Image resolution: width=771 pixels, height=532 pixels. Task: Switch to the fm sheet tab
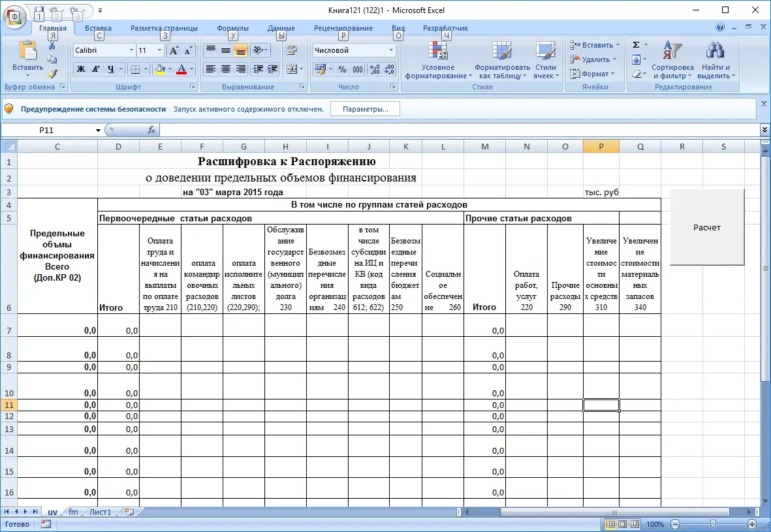tap(73, 512)
